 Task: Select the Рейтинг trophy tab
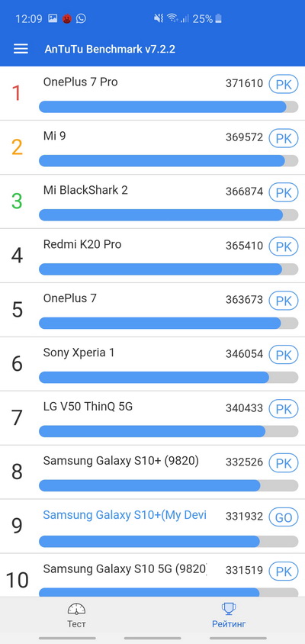click(229, 615)
